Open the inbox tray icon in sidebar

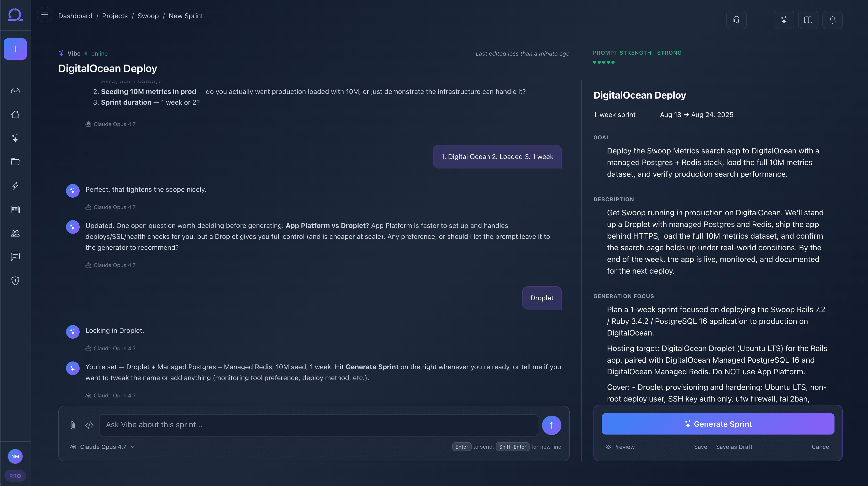pyautogui.click(x=15, y=91)
